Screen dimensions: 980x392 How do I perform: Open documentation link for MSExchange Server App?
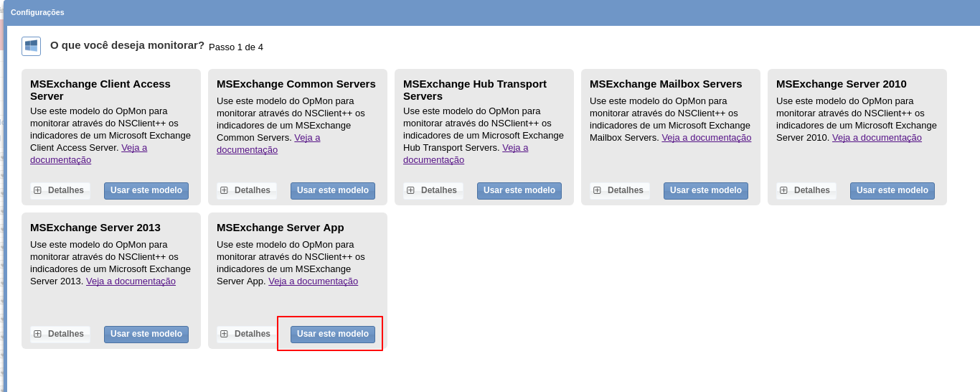[x=313, y=281]
